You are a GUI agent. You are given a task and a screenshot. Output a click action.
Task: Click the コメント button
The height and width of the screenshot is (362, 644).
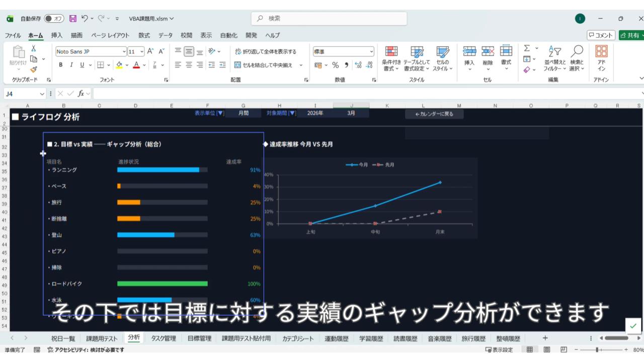pyautogui.click(x=601, y=35)
